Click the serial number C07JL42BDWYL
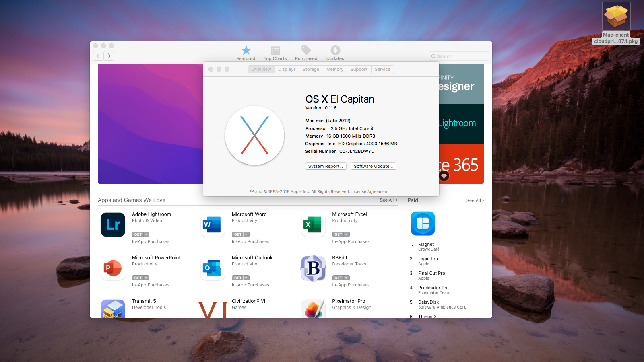 point(356,152)
